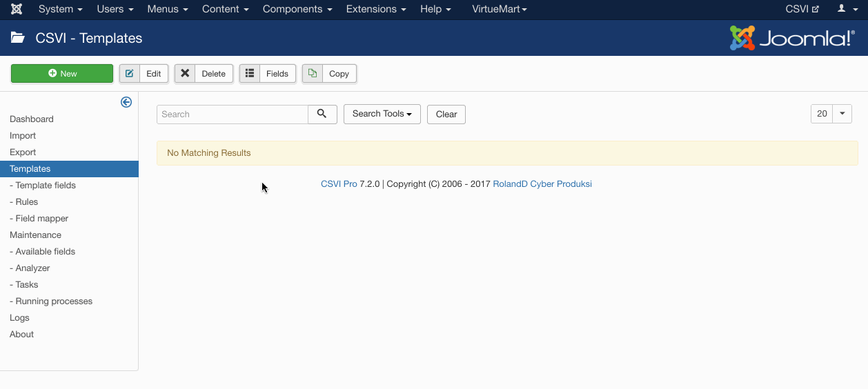Click the Joomla logo icon in top bar
Viewport: 868px width, 389px height.
point(17,9)
